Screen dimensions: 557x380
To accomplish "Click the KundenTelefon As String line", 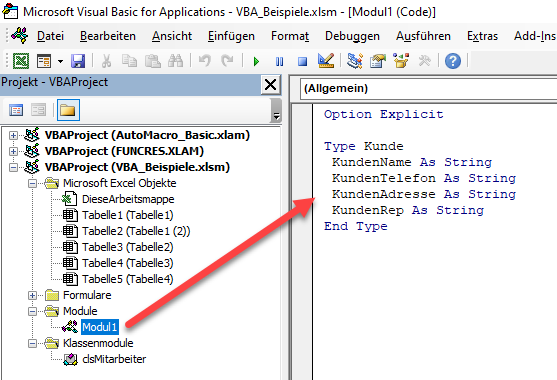I will point(424,178).
